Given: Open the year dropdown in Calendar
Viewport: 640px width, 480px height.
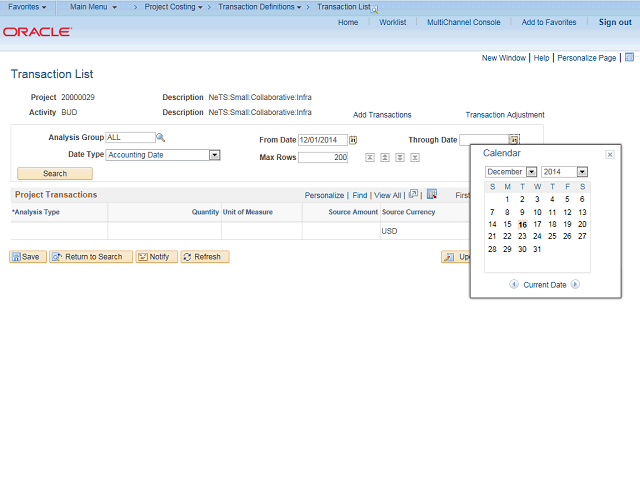Looking at the screenshot, I should point(582,172).
